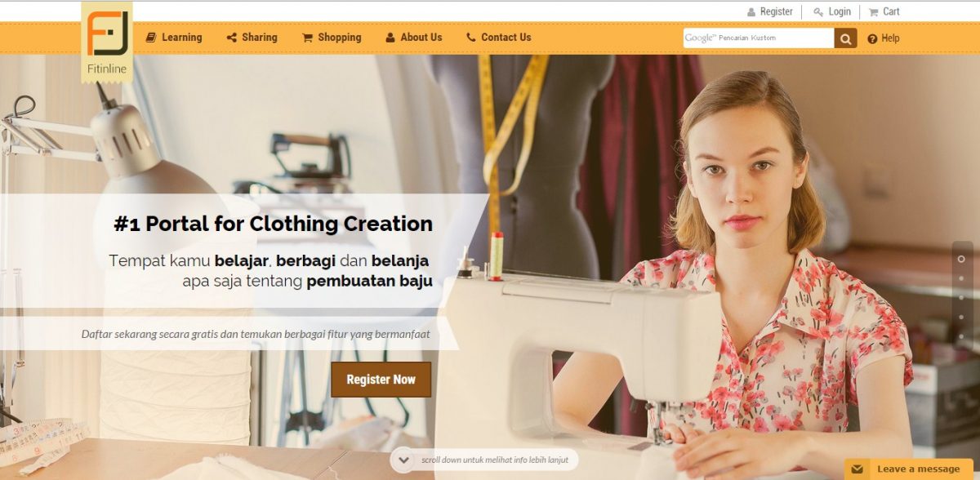Image resolution: width=980 pixels, height=480 pixels.
Task: Select the third slide indicator dot
Action: point(961,297)
